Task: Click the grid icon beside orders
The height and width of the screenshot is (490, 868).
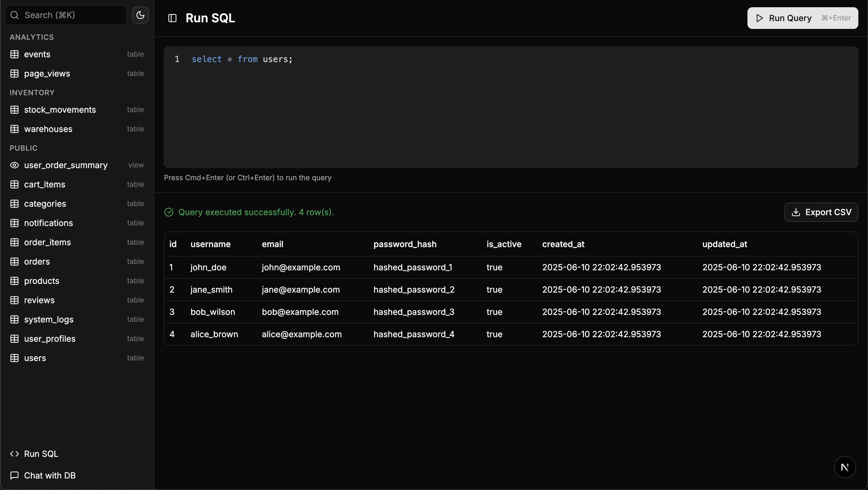Action: [x=14, y=262]
